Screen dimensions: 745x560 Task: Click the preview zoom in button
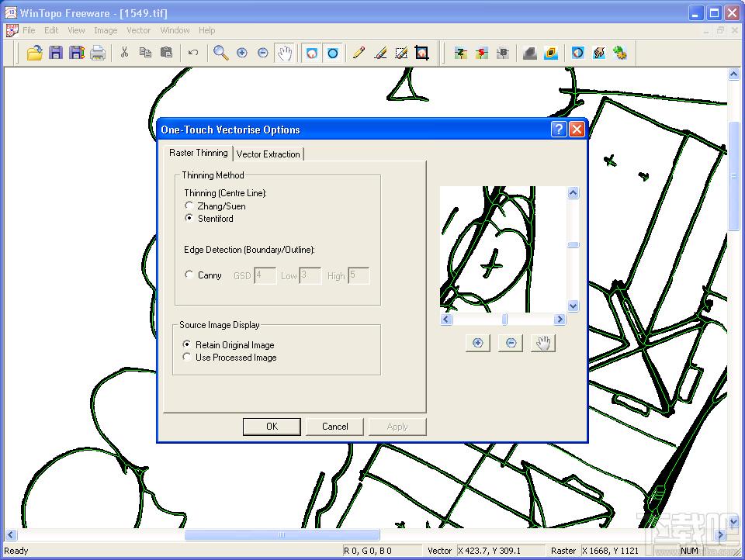pyautogui.click(x=477, y=343)
